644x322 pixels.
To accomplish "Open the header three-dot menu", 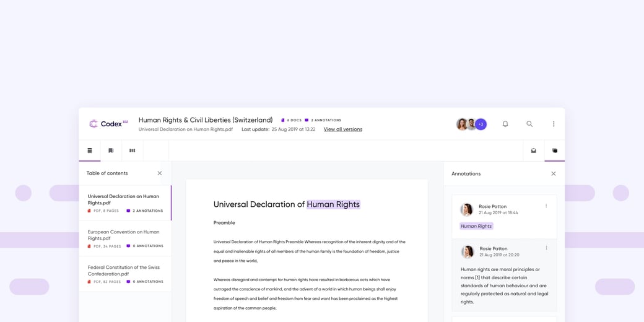I will (x=554, y=124).
